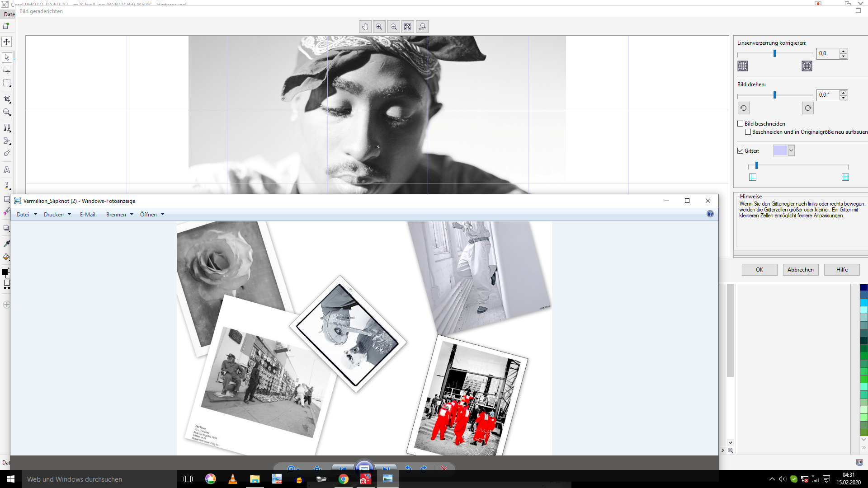
Task: Click the lens distortion value field
Action: pos(828,54)
